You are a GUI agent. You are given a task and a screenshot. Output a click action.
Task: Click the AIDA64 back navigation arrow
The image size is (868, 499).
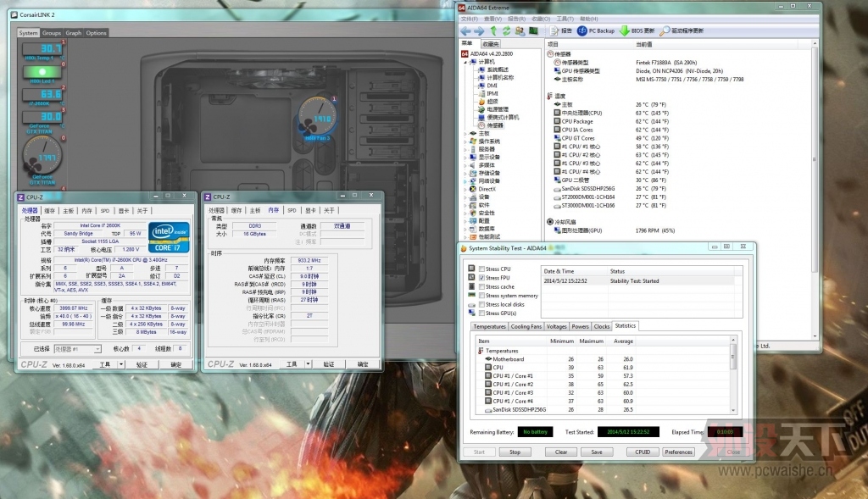pyautogui.click(x=465, y=31)
